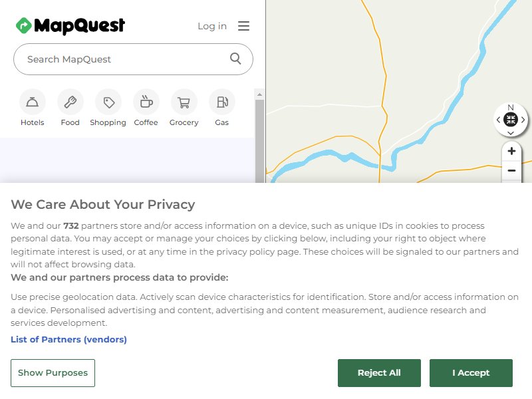This screenshot has width=532, height=399.
Task: Click the search magnifier icon
Action: [x=235, y=59]
